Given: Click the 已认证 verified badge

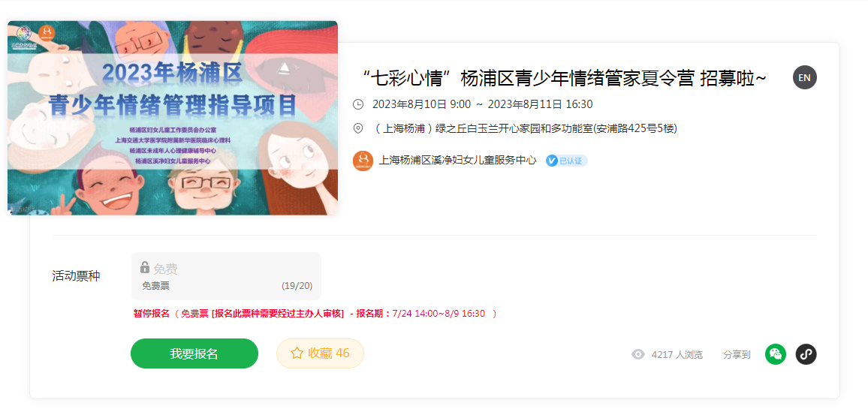Looking at the screenshot, I should pyautogui.click(x=566, y=161).
